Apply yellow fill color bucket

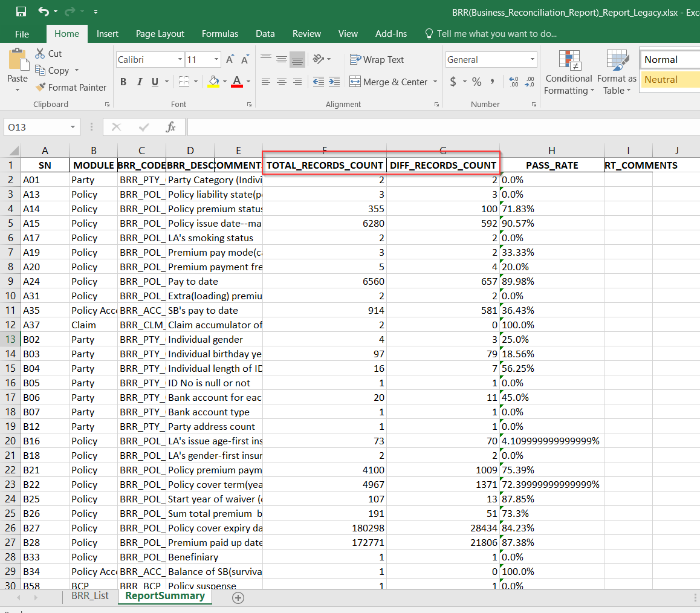tap(213, 81)
